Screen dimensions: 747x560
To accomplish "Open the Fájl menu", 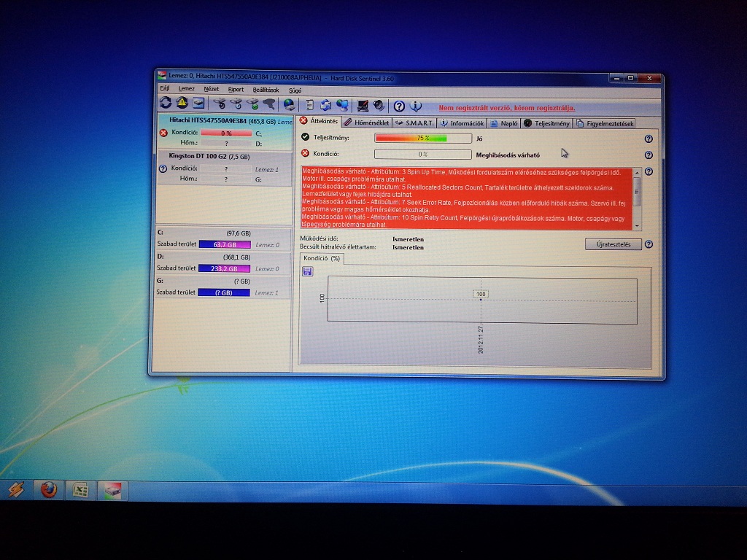I will (x=165, y=88).
